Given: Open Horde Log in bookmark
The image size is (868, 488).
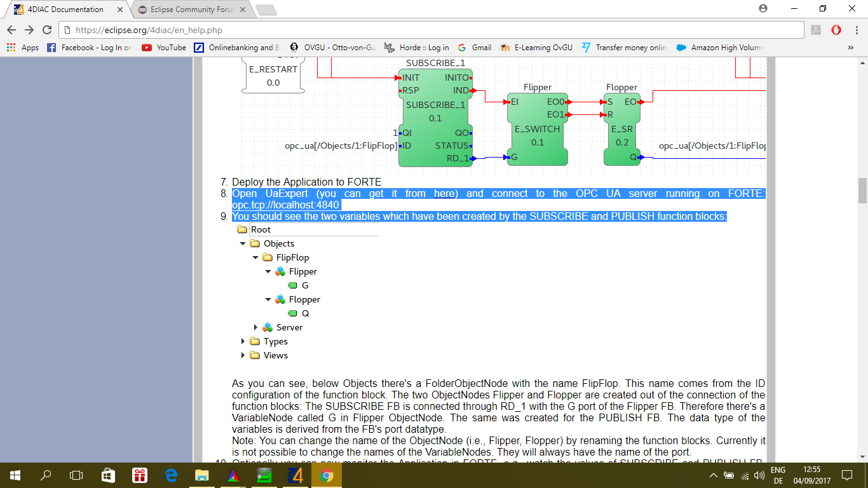Looking at the screenshot, I should pos(416,48).
